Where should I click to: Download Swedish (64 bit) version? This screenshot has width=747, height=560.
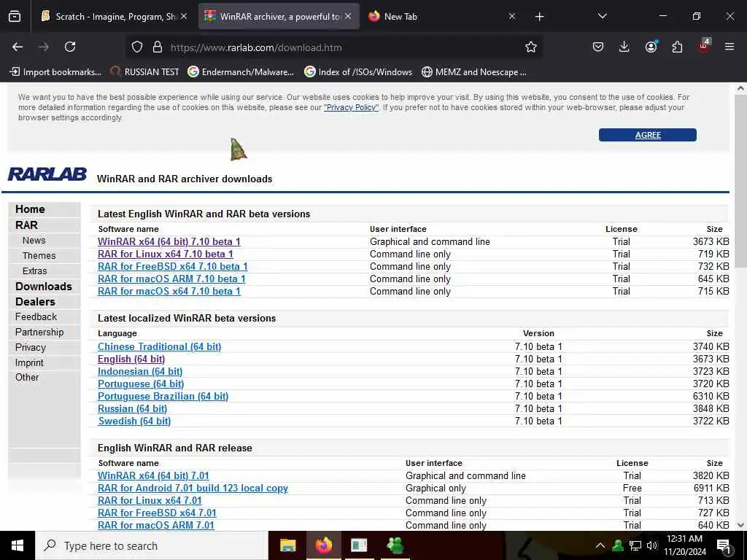pyautogui.click(x=134, y=421)
